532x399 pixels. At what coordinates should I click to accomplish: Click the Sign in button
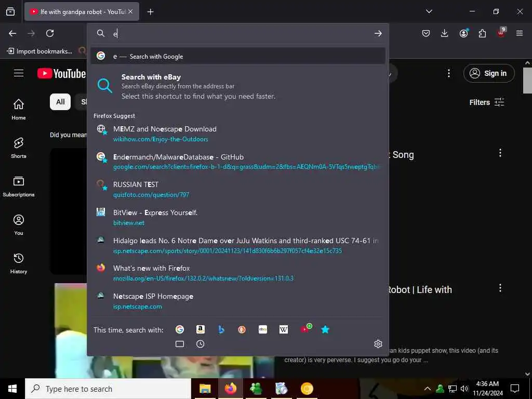coord(489,73)
